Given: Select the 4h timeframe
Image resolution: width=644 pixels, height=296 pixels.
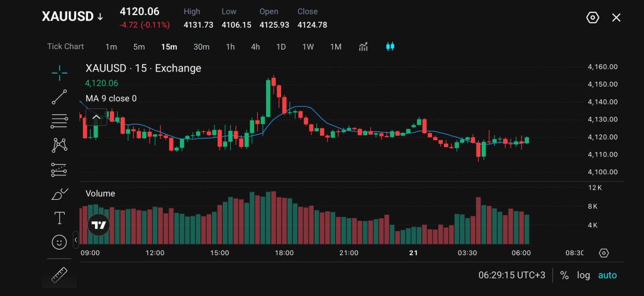Looking at the screenshot, I should 255,47.
